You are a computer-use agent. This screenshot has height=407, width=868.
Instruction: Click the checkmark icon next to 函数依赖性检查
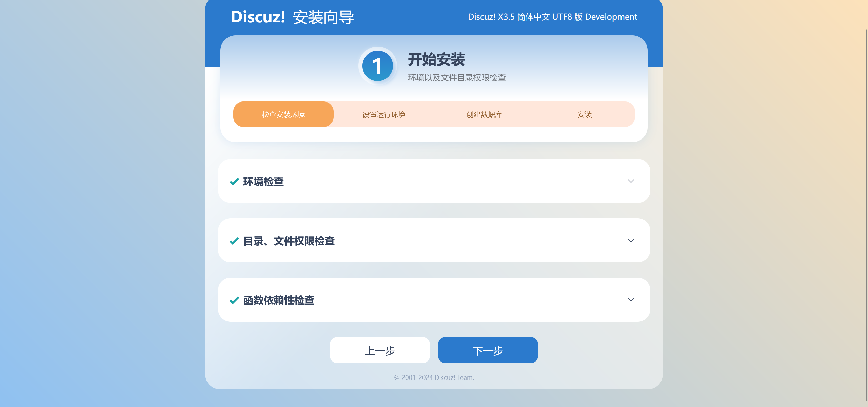tap(234, 300)
